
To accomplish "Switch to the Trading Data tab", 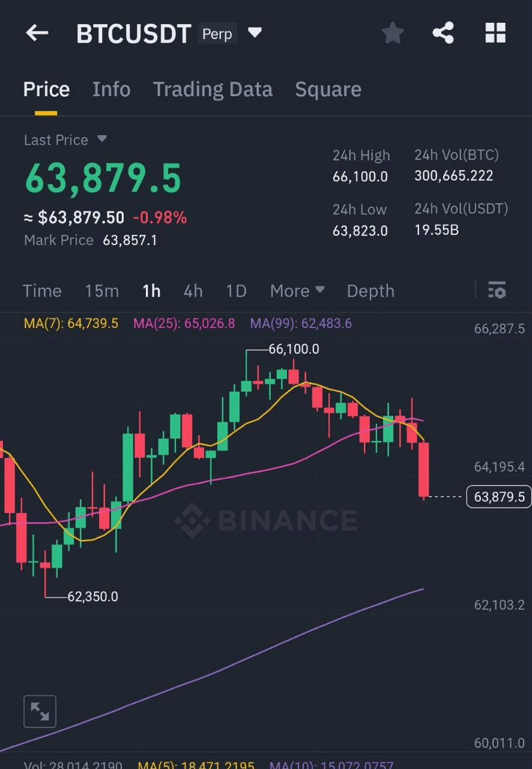I will (213, 90).
